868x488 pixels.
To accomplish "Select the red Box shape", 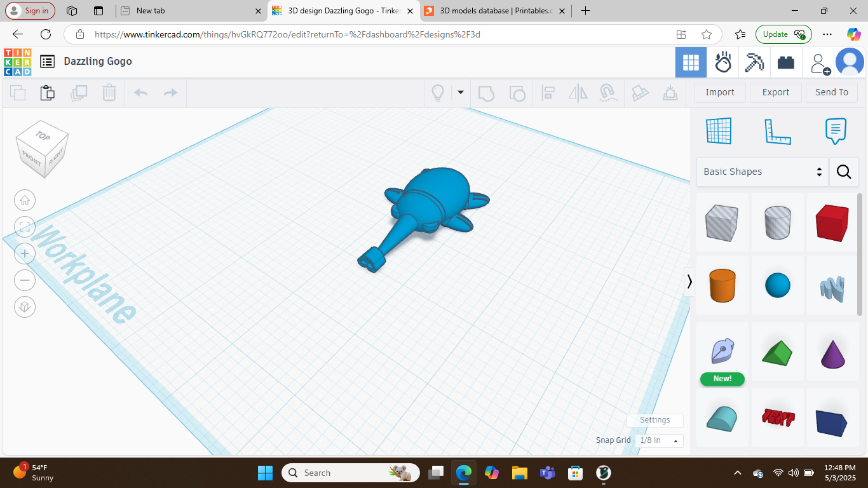I will point(832,222).
